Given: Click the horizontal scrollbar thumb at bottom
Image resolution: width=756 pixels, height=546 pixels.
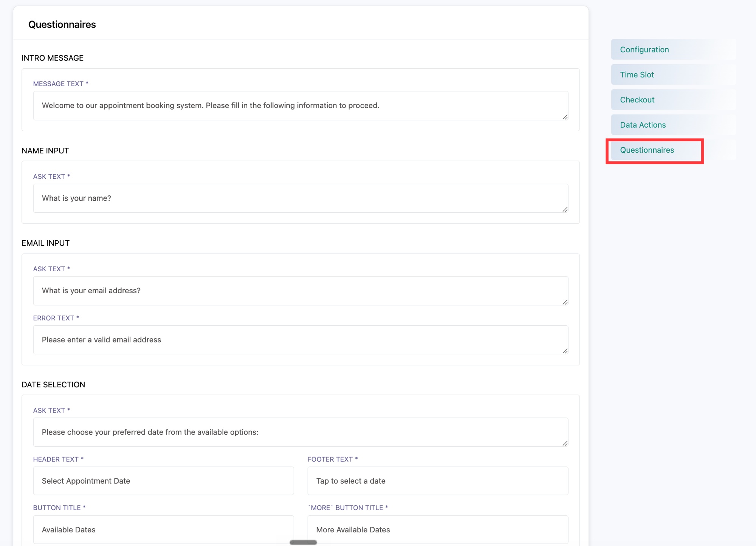Looking at the screenshot, I should coord(303,542).
